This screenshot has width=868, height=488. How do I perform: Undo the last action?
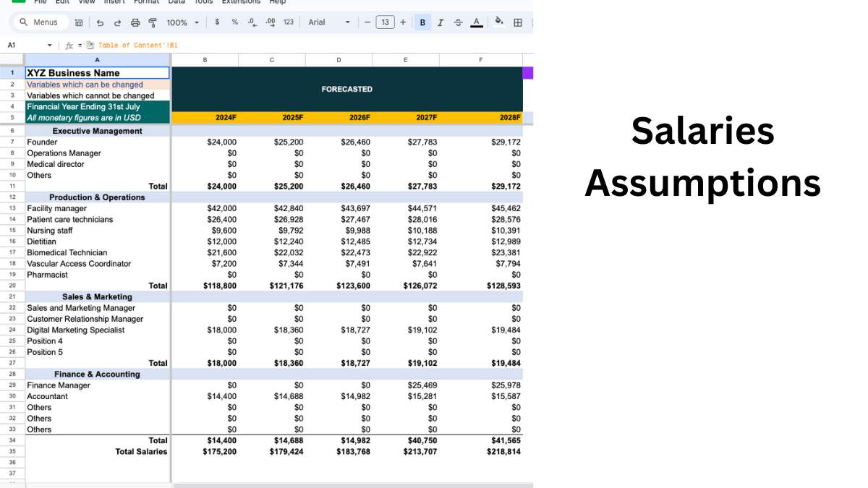(x=100, y=22)
